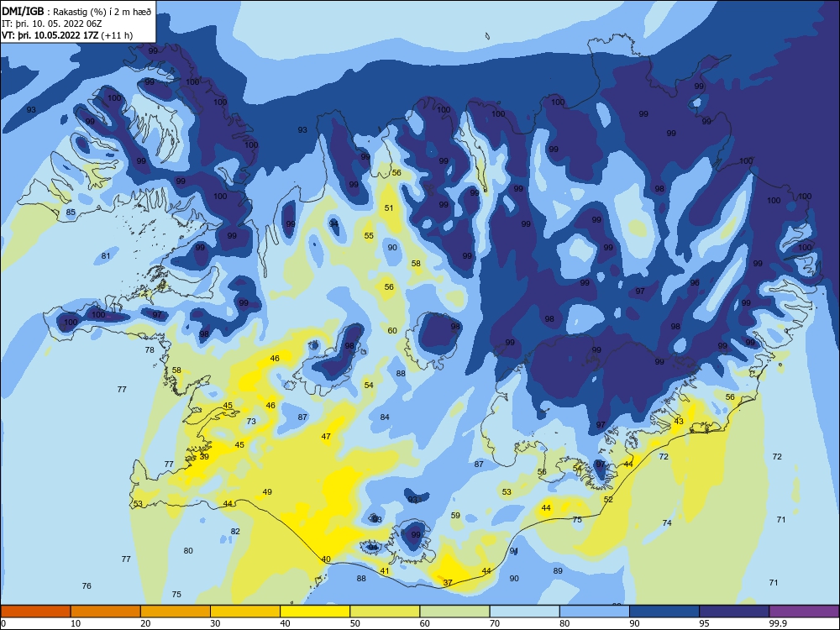Click the 10–20 orange legend swatch

coord(106,612)
